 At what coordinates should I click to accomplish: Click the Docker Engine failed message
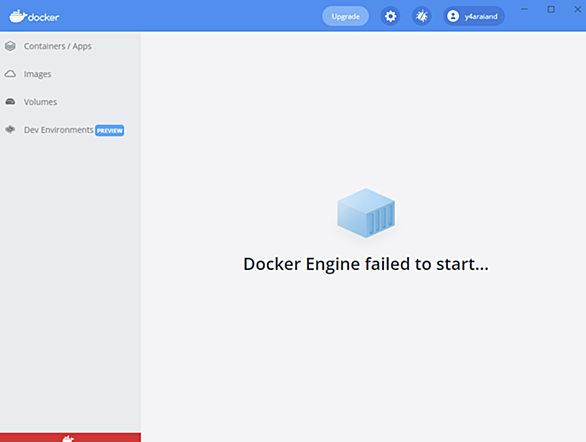coord(366,264)
